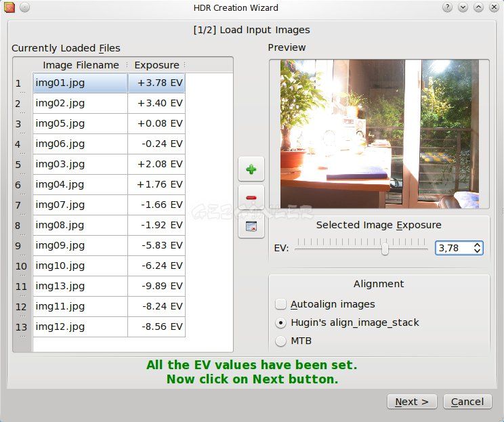Select the img02.jpg filename cell
Viewport: 504px width, 422px height.
coord(81,103)
